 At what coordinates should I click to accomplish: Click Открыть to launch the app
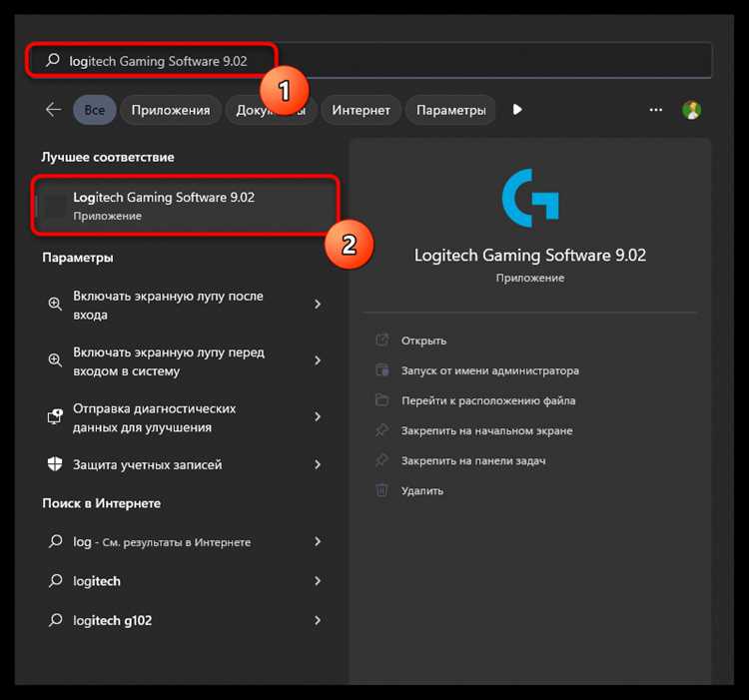pos(423,341)
